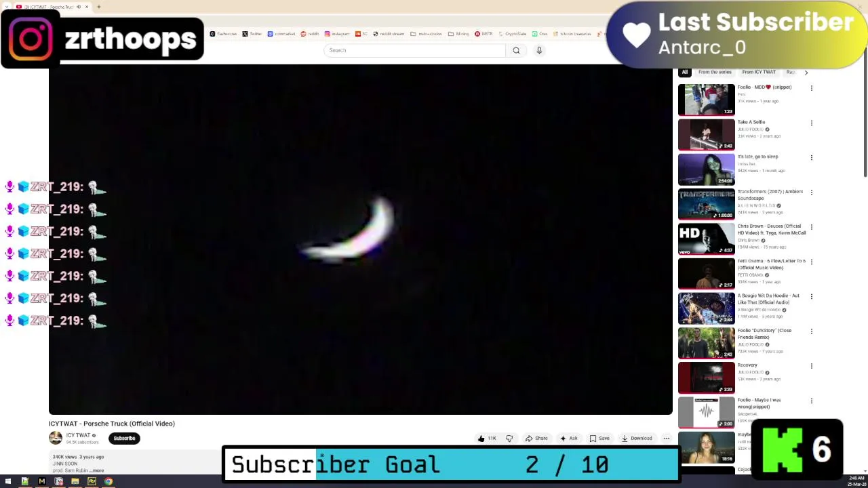Open the ICY TWAT channel name link

(x=78, y=435)
